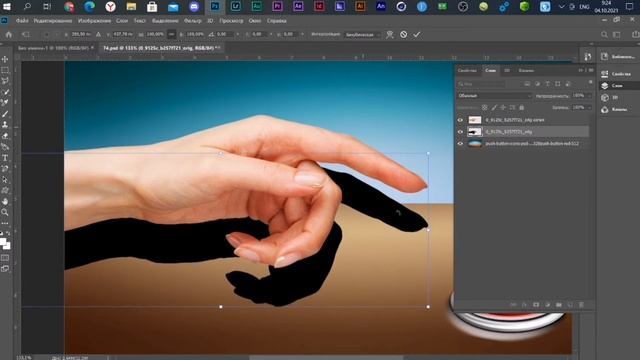640x360 pixels.
Task: Turn layer filtering on or off switch
Action: point(590,83)
